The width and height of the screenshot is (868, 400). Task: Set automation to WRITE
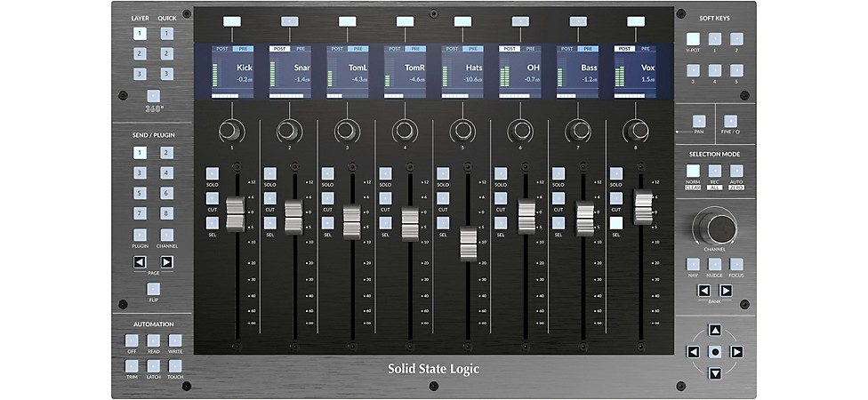point(175,340)
